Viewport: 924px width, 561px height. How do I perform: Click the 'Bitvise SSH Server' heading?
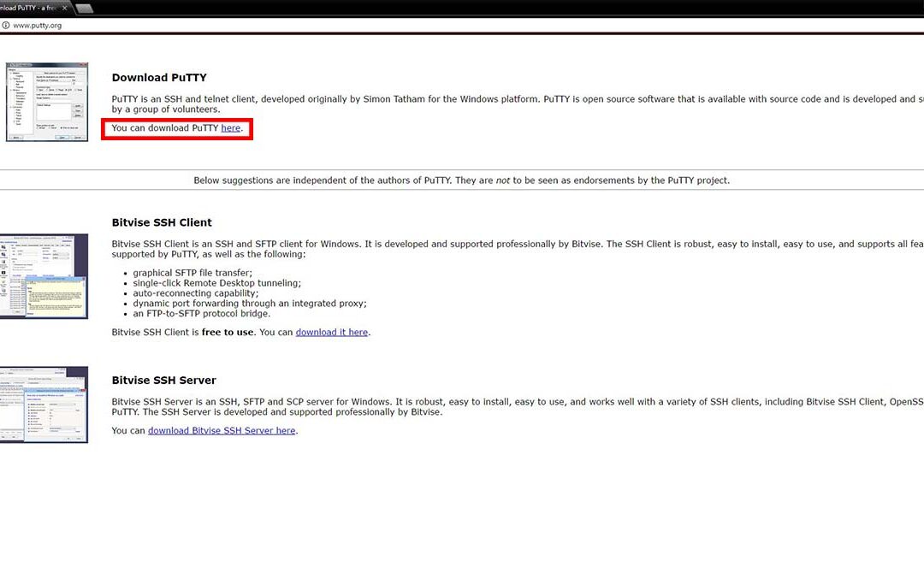pos(163,381)
